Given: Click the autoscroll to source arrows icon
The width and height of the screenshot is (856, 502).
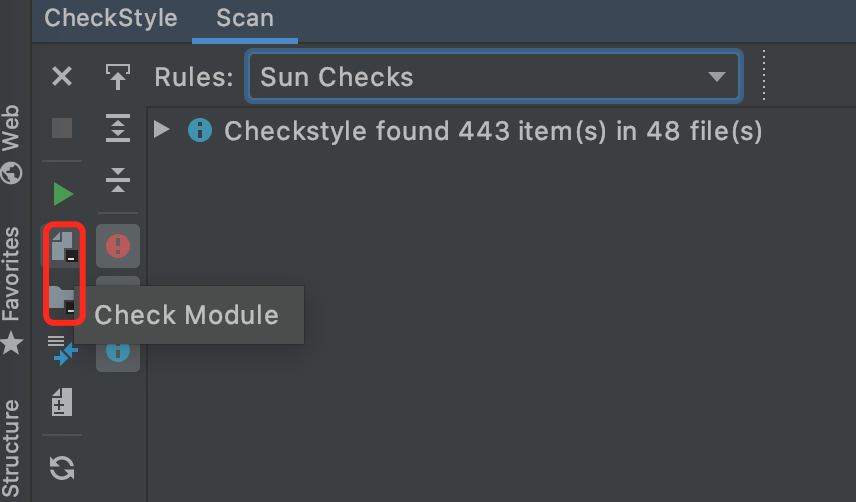Looking at the screenshot, I should coord(62,350).
